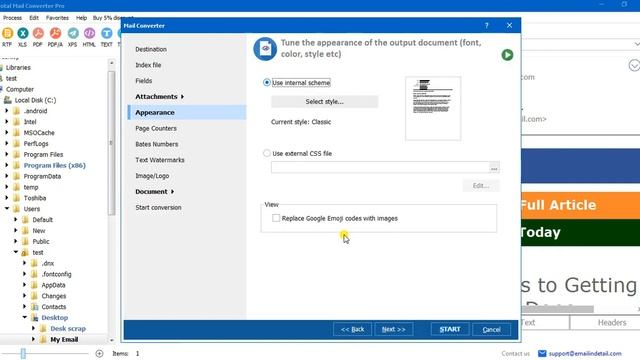Open Image/Logo settings page
The image size is (640, 360).
tap(152, 176)
